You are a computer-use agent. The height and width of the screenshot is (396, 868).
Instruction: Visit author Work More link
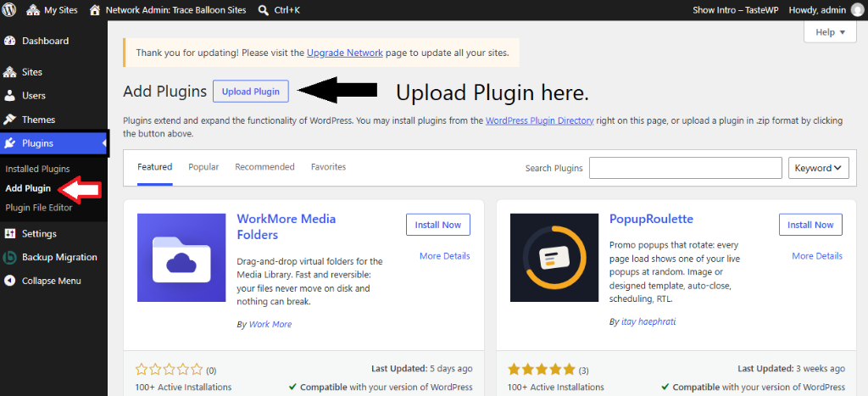click(x=270, y=324)
